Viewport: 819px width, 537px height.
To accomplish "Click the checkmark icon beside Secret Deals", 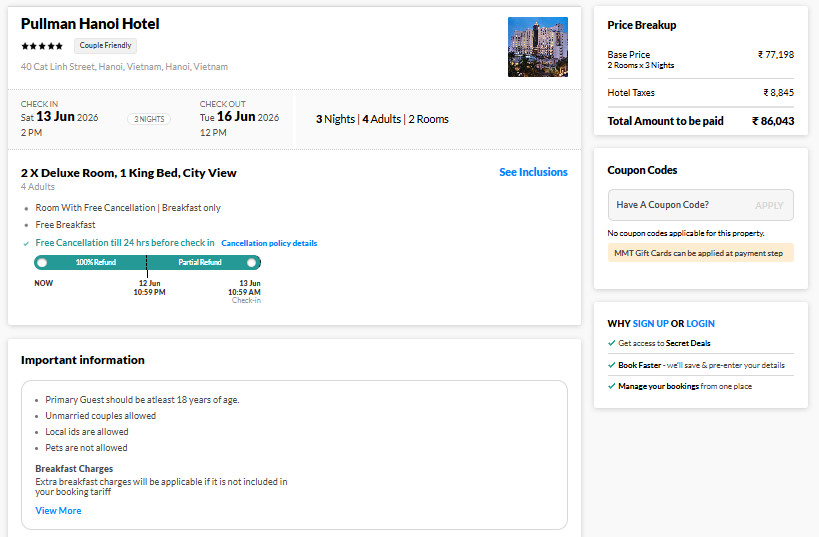I will 611,343.
